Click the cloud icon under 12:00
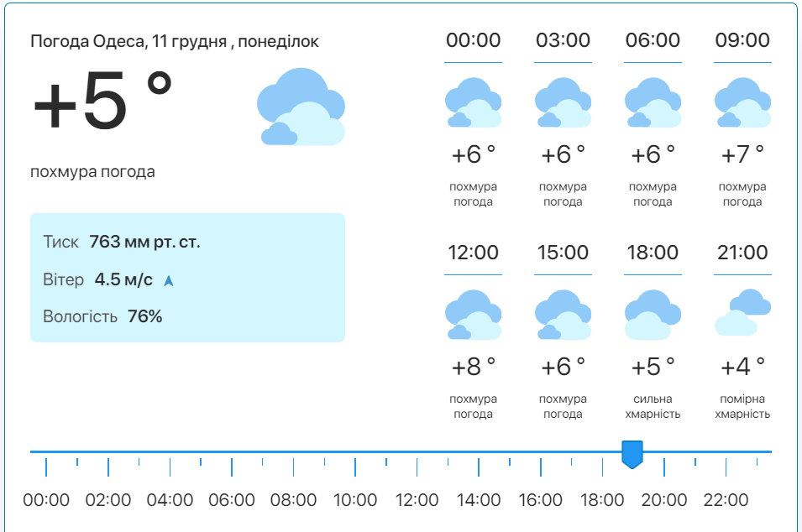Viewport: 802px width, 532px height. [x=473, y=315]
